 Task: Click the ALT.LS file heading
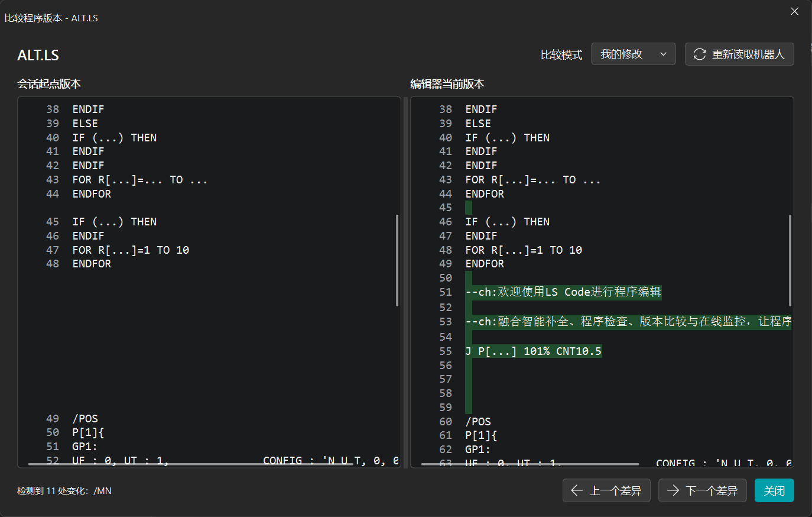pos(38,55)
